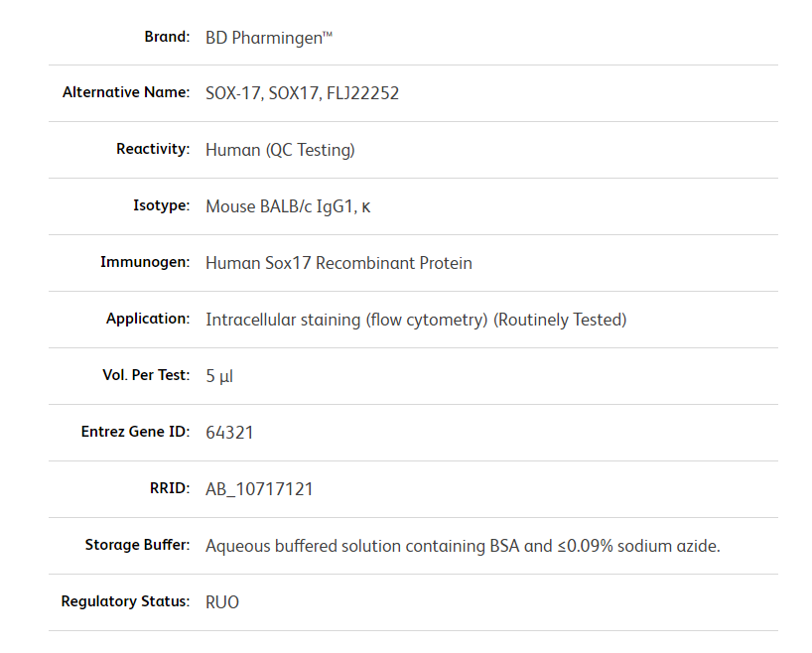Select the Human (QC Testing) value
This screenshot has width=812, height=653.
tap(280, 150)
